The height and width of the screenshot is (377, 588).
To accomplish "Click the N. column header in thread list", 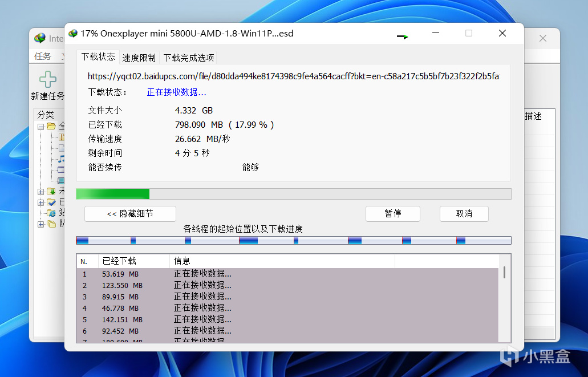I will coord(87,261).
